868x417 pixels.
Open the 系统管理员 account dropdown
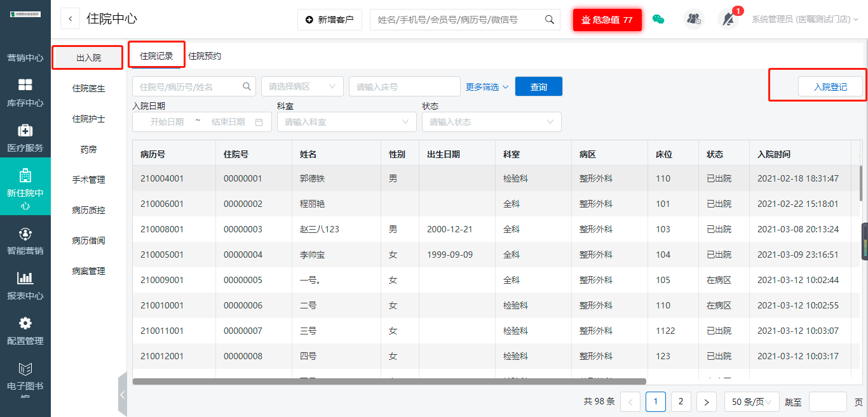[805, 20]
